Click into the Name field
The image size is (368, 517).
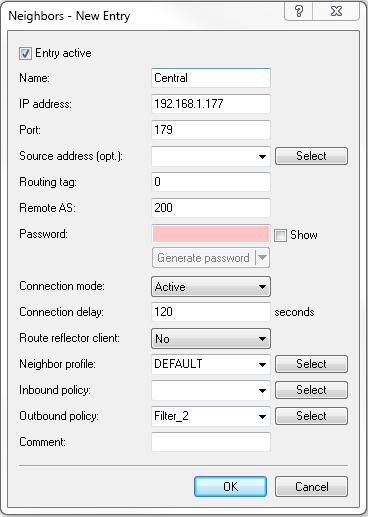tap(211, 78)
